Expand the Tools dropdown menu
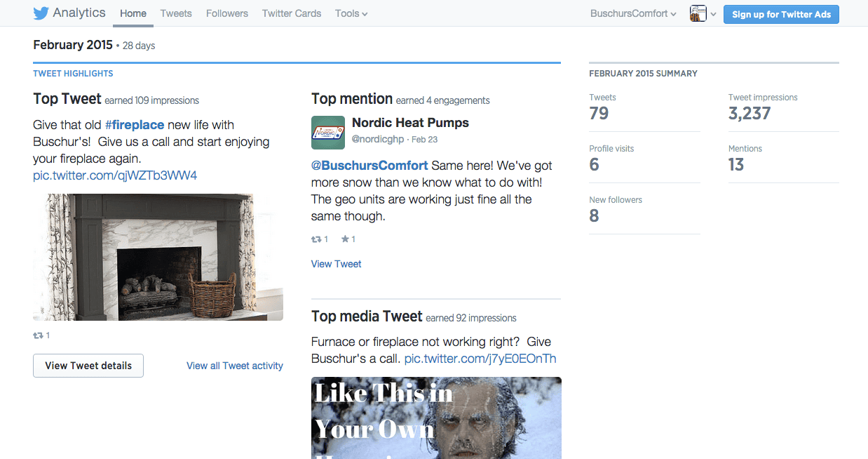Viewport: 868px width, 459px height. (351, 13)
